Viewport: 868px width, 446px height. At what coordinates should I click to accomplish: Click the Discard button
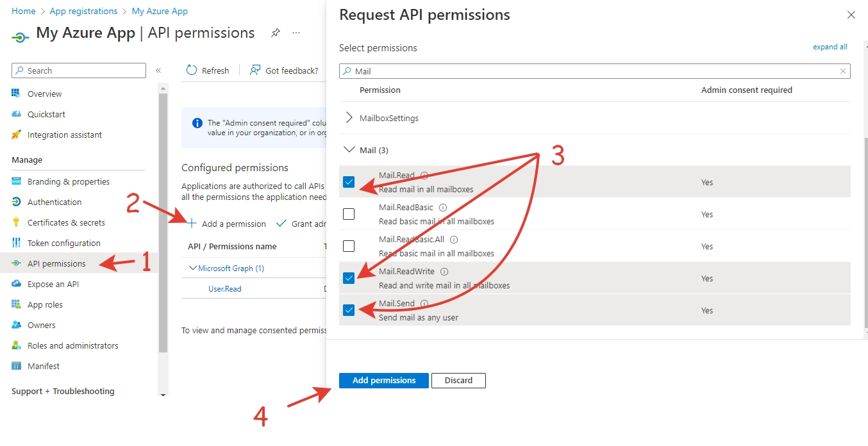[458, 380]
